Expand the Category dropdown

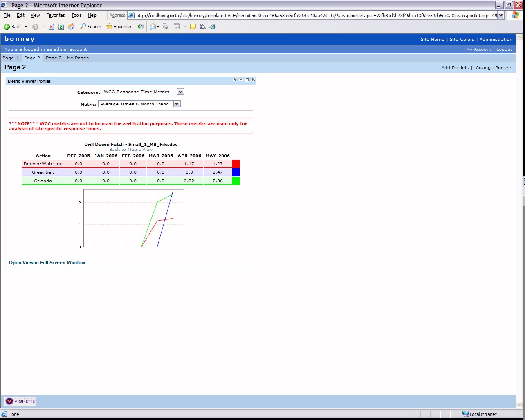click(180, 92)
